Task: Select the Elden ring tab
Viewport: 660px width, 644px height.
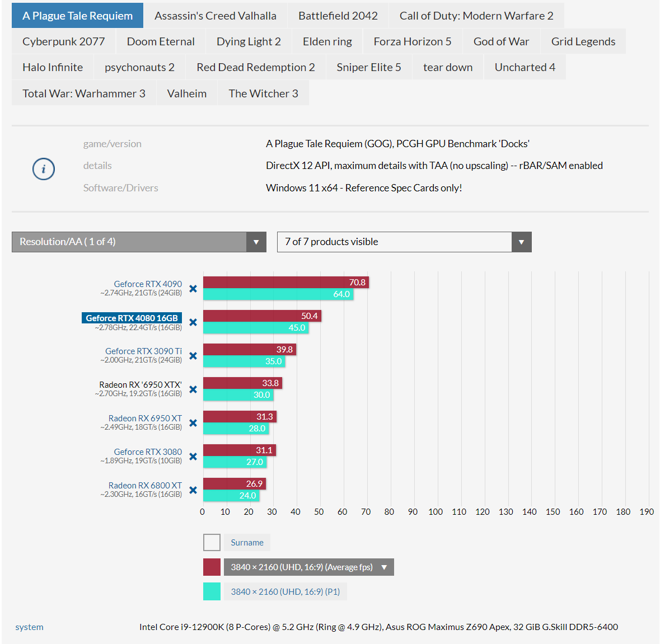Action: pyautogui.click(x=327, y=41)
